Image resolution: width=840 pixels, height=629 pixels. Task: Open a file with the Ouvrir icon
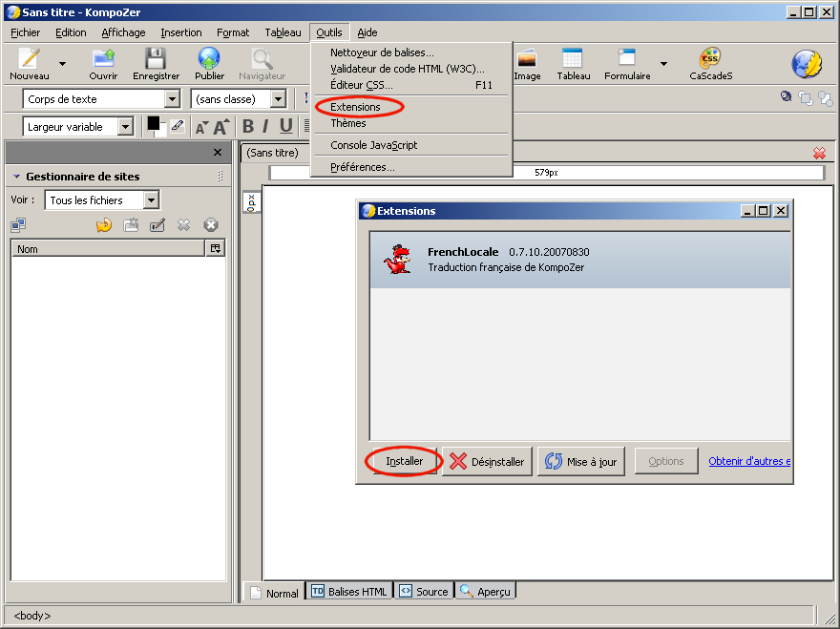pos(103,58)
